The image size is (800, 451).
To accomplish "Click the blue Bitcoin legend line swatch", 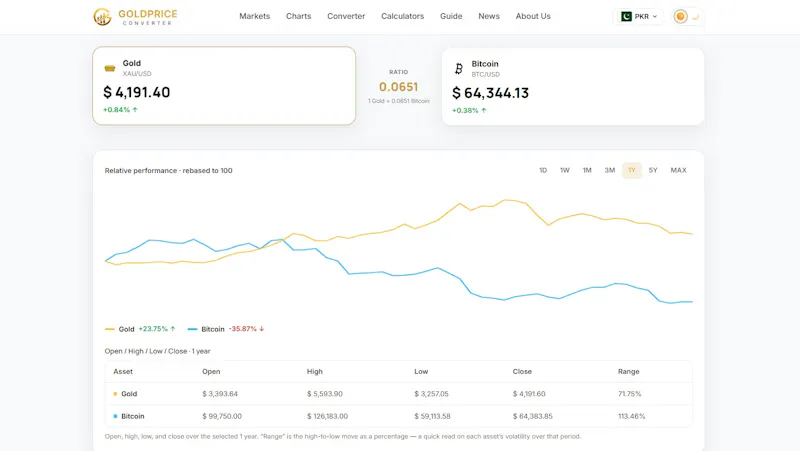I will click(x=192, y=329).
